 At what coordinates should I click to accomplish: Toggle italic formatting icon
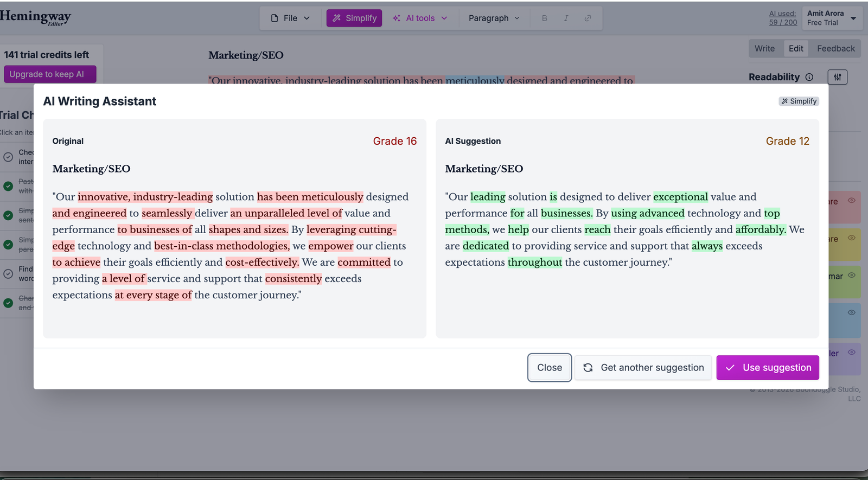click(x=566, y=18)
